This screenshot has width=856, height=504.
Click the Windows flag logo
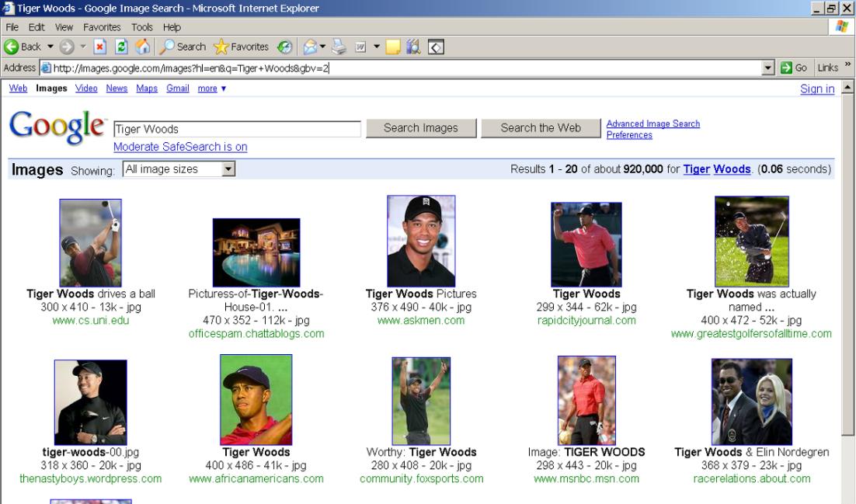pyautogui.click(x=841, y=26)
